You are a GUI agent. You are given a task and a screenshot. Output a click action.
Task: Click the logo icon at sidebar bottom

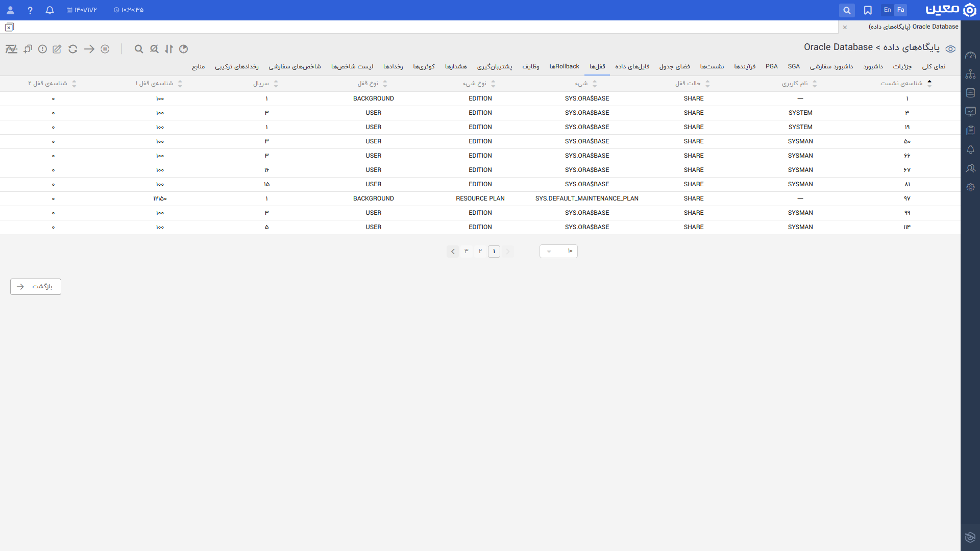click(970, 537)
